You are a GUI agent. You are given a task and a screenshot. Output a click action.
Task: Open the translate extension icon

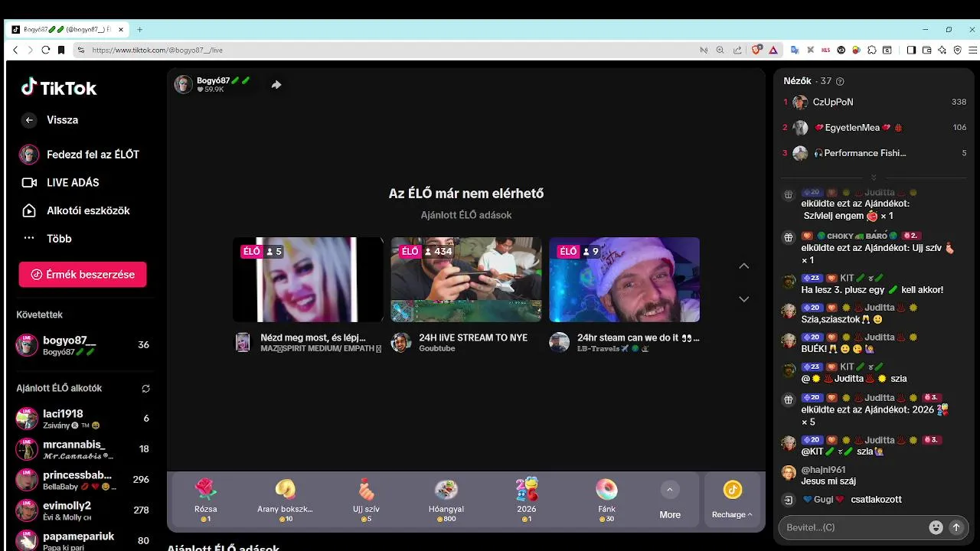click(795, 50)
